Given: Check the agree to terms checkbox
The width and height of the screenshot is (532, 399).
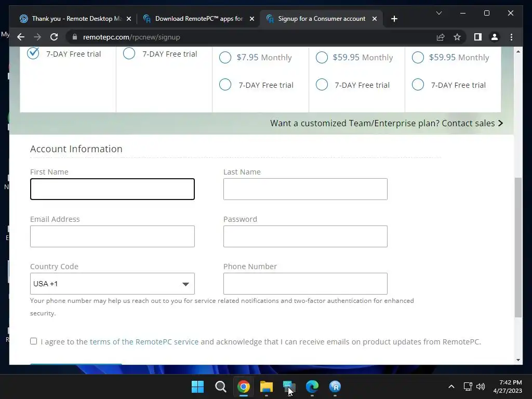Looking at the screenshot, I should pos(33,341).
